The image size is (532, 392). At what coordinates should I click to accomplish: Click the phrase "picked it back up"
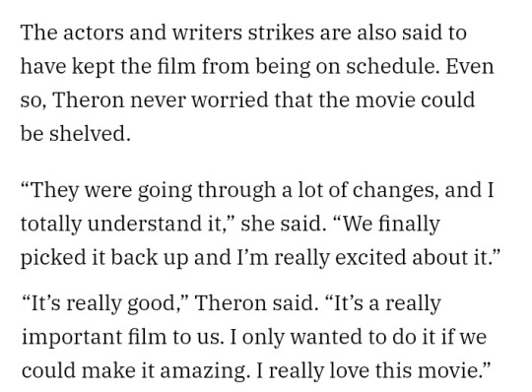pyautogui.click(x=104, y=257)
